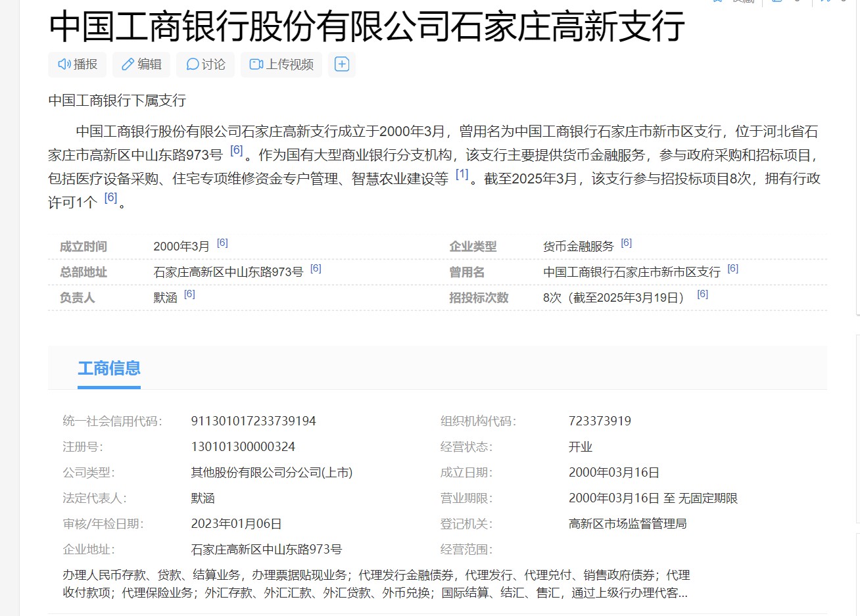Click the 上传视频 upload video button

281,64
